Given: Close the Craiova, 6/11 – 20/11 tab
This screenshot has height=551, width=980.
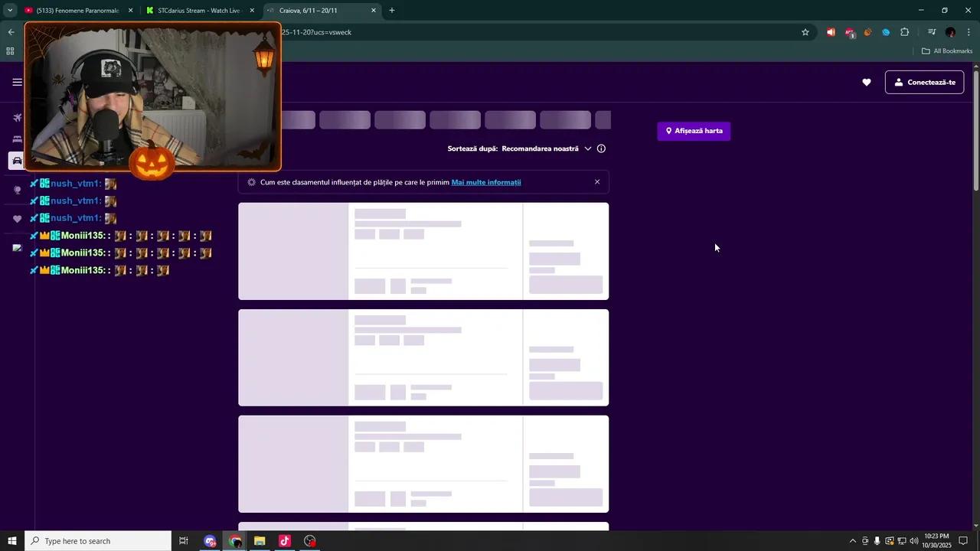Looking at the screenshot, I should (374, 11).
